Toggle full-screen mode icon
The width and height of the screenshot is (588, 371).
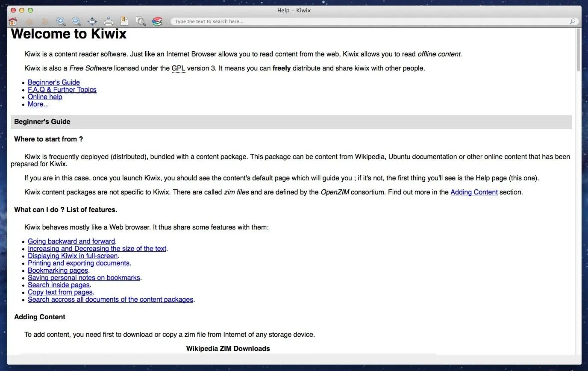(92, 21)
